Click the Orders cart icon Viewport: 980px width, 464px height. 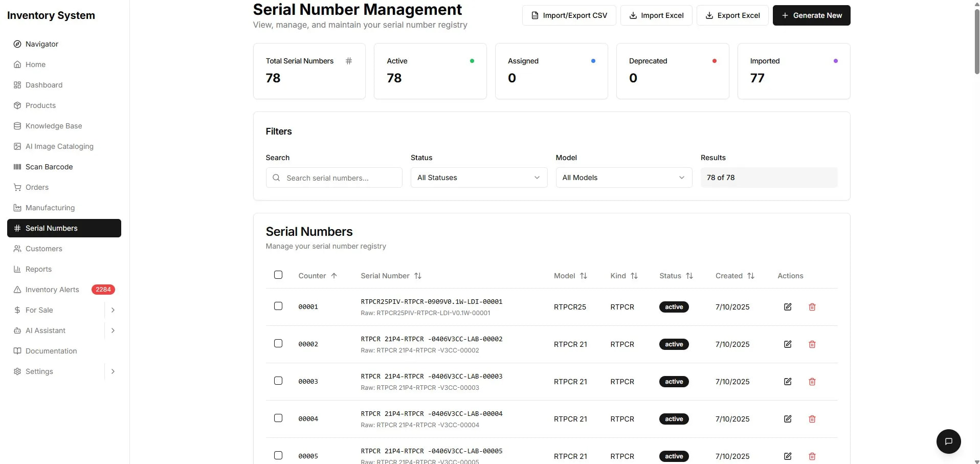click(x=17, y=187)
